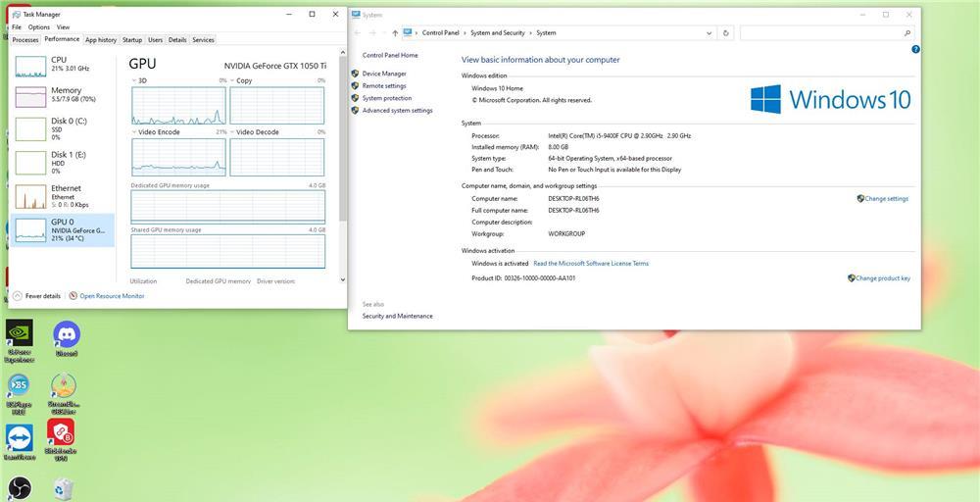Click the blue help question mark icon

915,49
